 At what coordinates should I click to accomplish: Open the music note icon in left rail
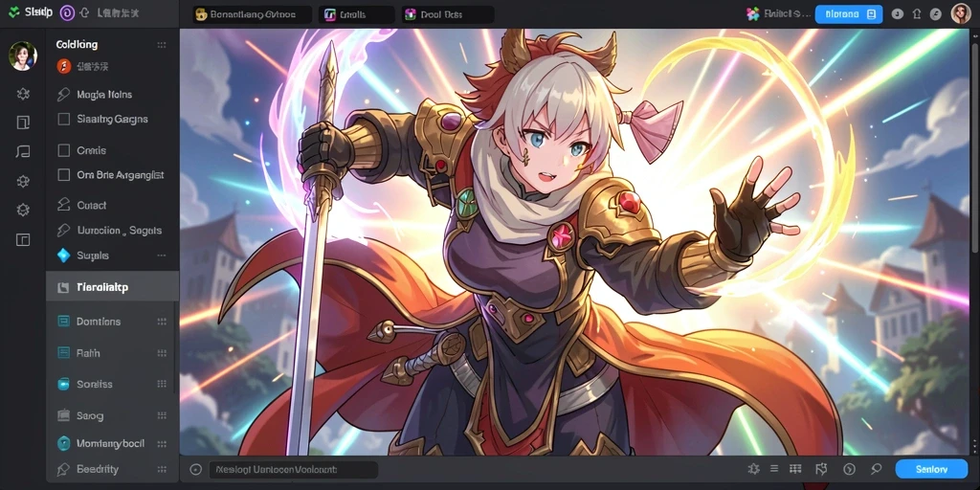click(x=23, y=151)
